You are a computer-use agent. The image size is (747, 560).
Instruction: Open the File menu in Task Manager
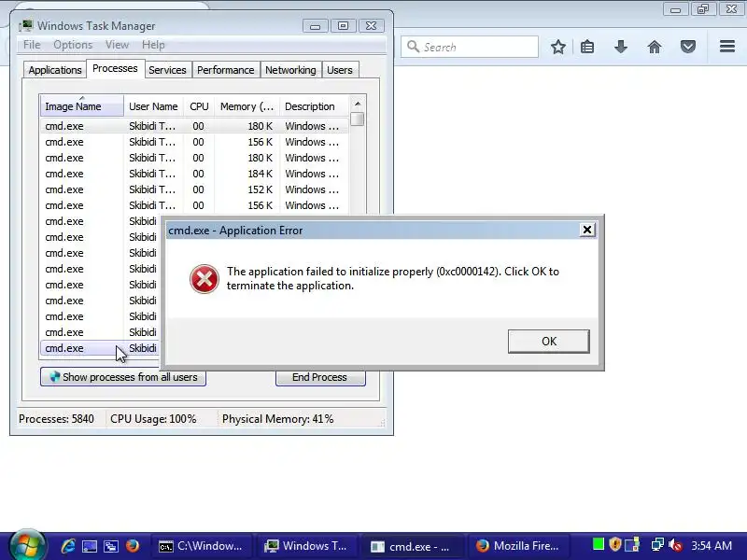(x=32, y=45)
